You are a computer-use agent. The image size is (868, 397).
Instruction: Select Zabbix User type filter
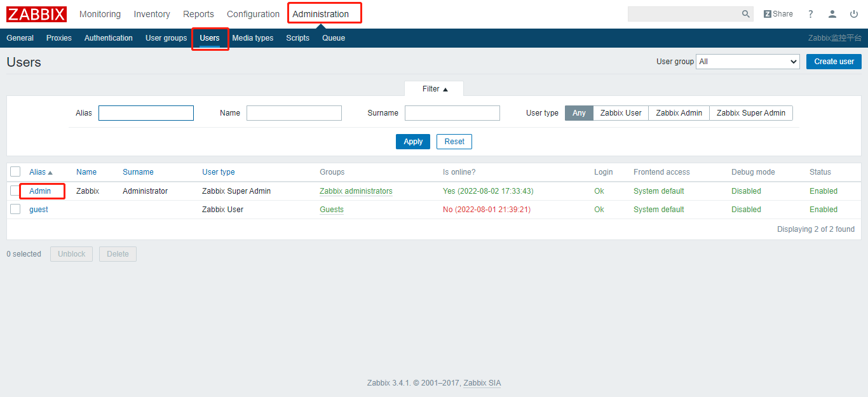pyautogui.click(x=621, y=113)
